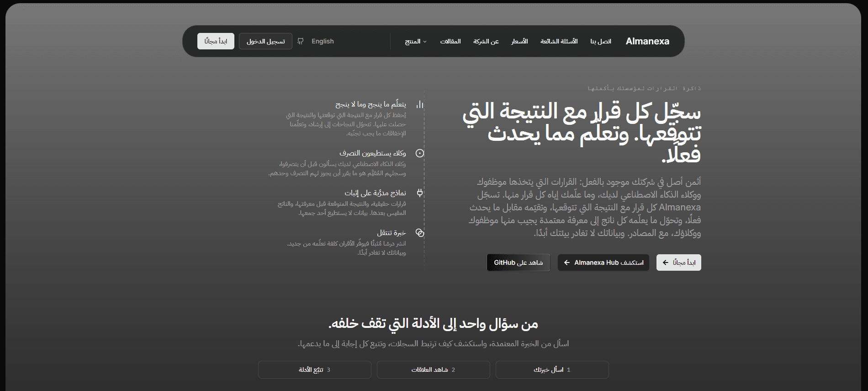Open the اتصل بنا nav link
Image resolution: width=868 pixels, height=391 pixels.
click(x=601, y=41)
